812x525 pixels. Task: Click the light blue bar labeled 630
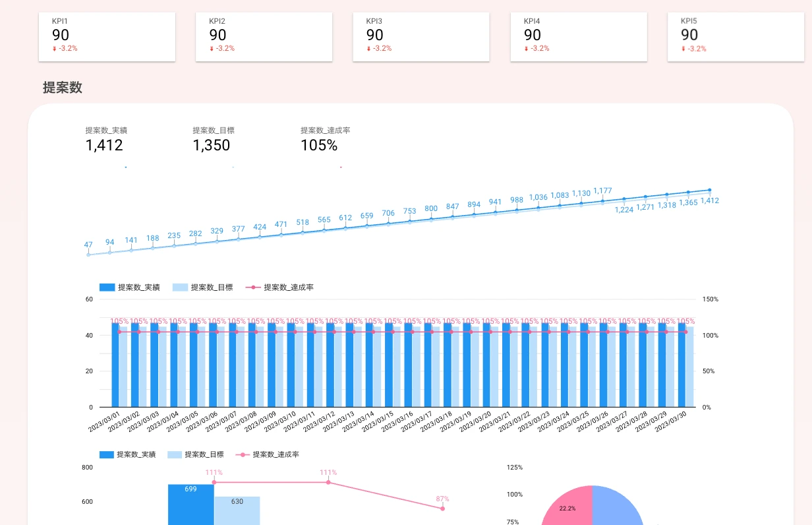[237, 510]
